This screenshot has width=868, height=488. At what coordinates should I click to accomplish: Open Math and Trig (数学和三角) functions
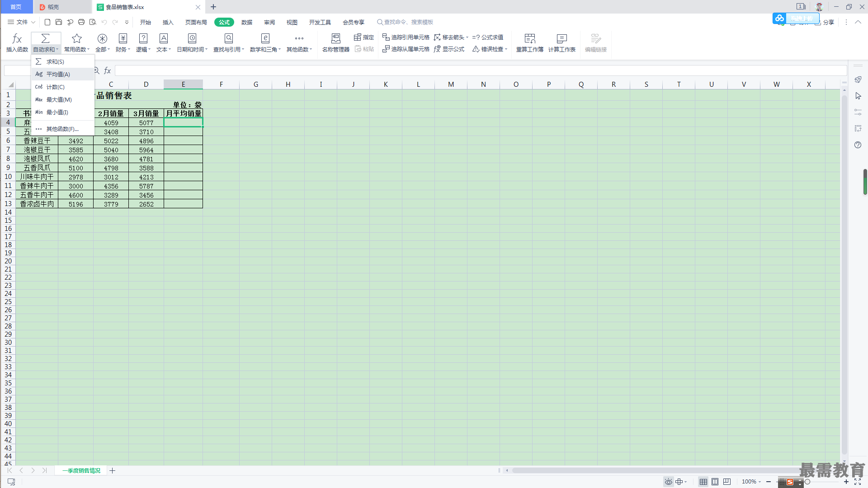(265, 43)
